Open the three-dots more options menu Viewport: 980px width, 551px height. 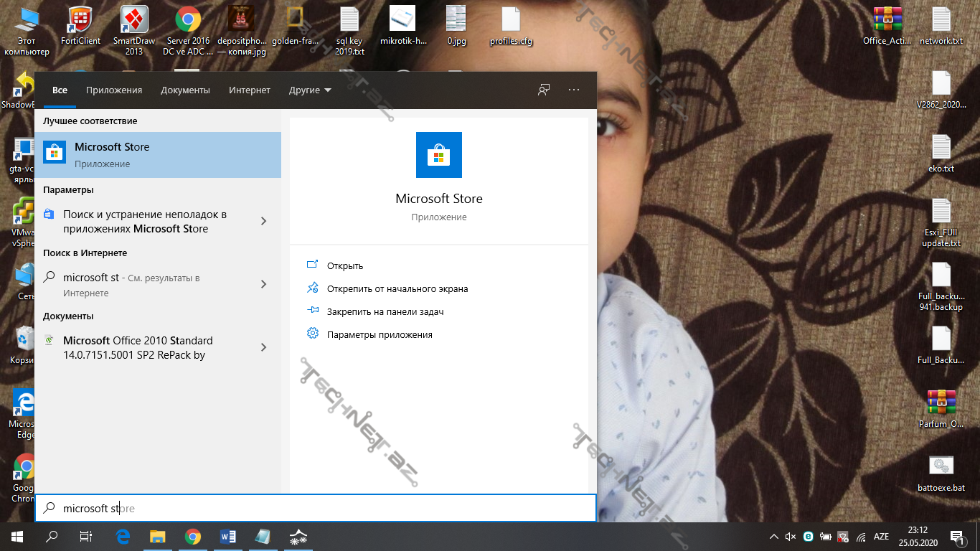pos(574,90)
